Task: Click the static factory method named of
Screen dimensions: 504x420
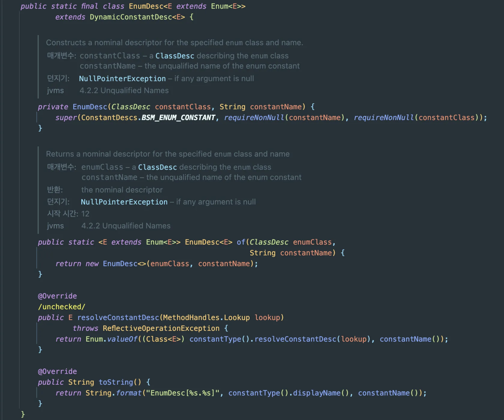Action: point(241,242)
